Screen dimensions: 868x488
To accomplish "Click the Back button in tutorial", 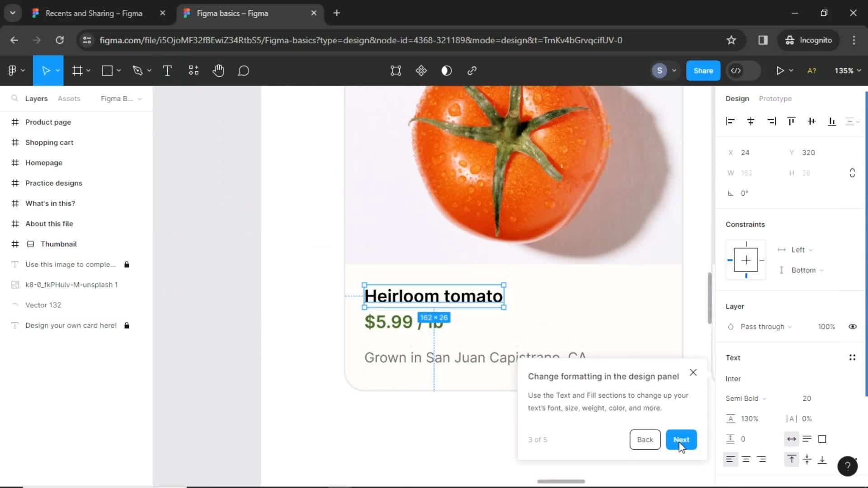I will coord(645,440).
